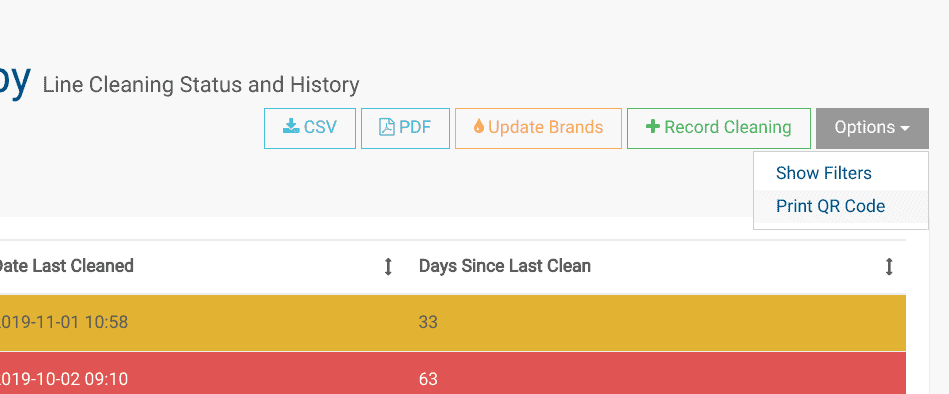Screen dimensions: 949x394
Task: Select the yellow row's 33 days cell
Action: point(428,322)
